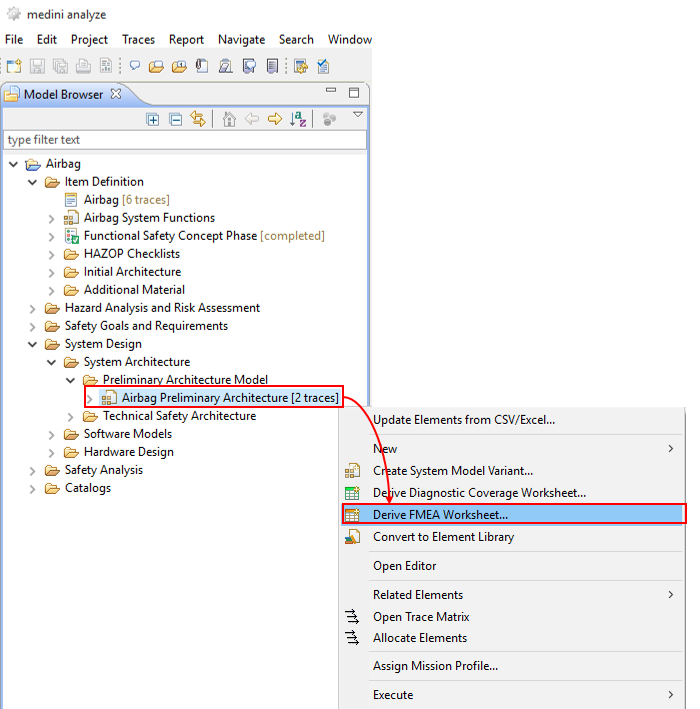Minimize the Model Browser view

pos(331,90)
